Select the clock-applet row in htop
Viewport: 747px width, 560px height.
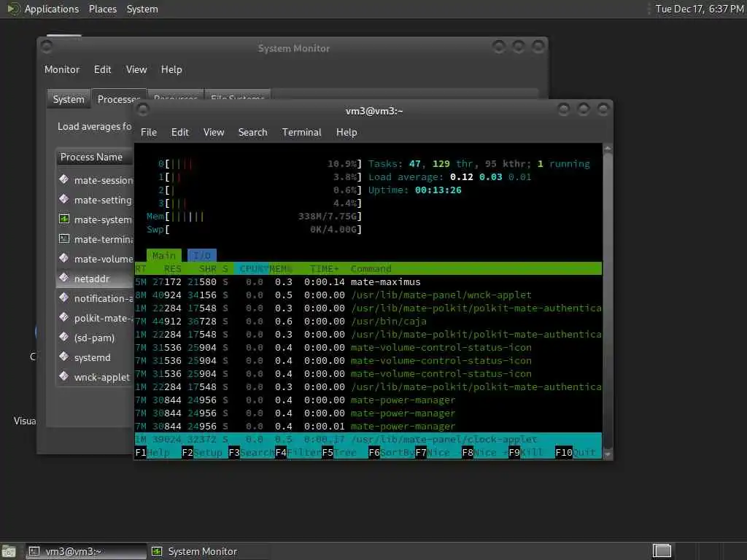coord(368,440)
